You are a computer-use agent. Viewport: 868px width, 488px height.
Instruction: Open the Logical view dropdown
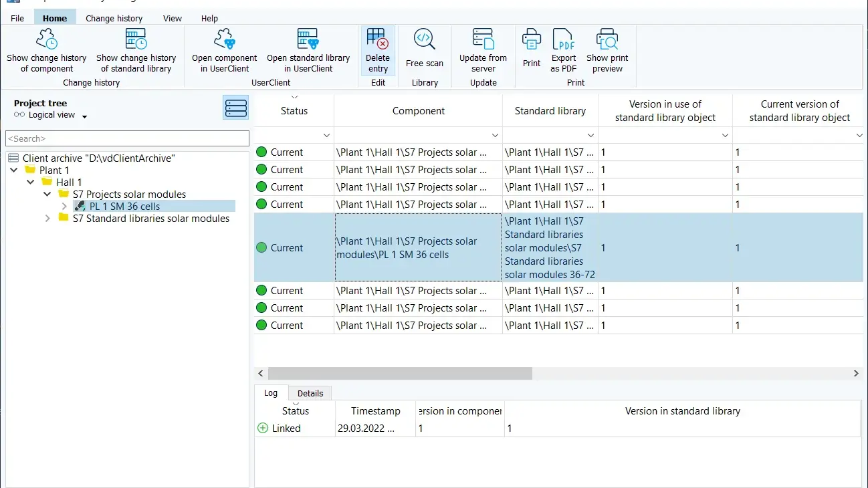point(85,116)
